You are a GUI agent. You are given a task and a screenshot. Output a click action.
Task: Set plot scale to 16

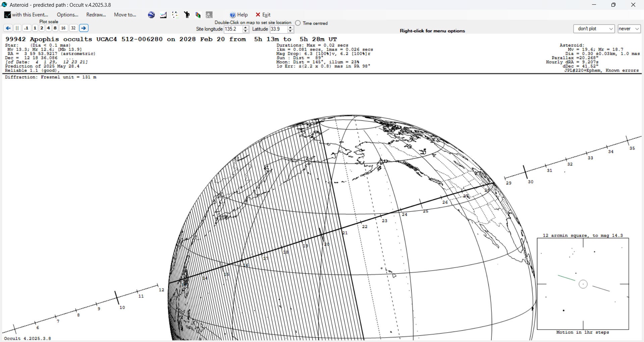click(x=63, y=28)
